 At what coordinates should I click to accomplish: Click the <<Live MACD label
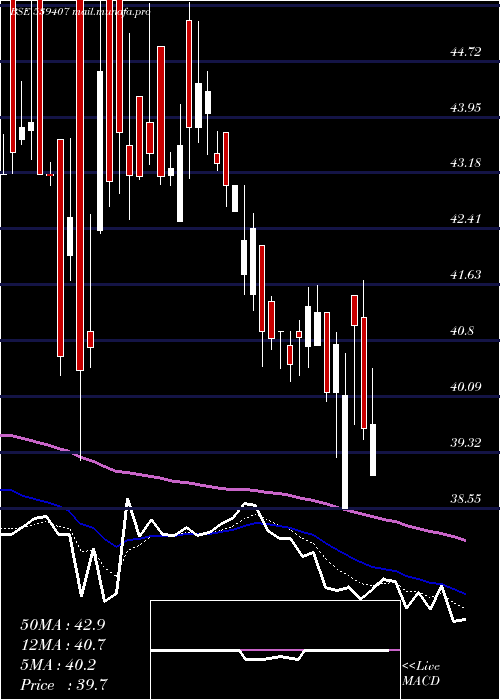tap(421, 674)
